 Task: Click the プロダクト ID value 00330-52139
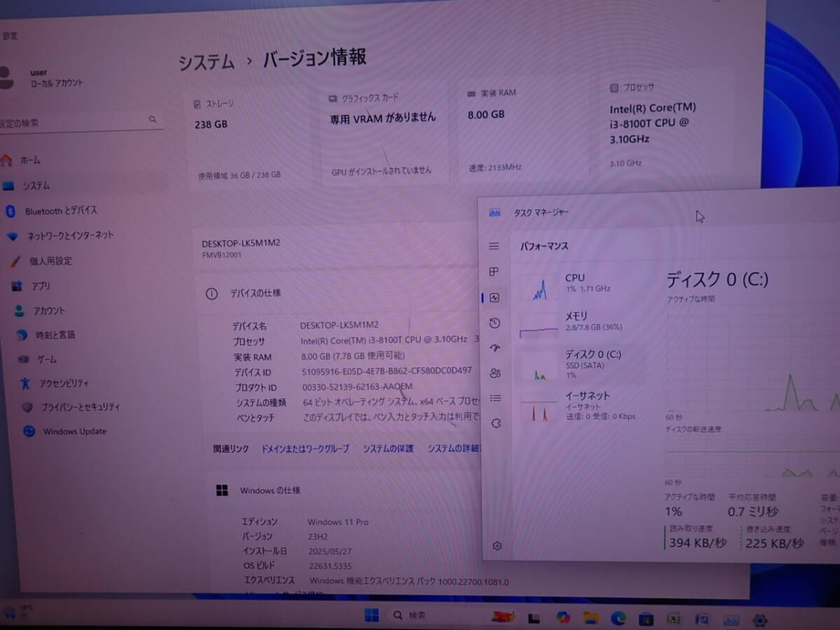357,386
